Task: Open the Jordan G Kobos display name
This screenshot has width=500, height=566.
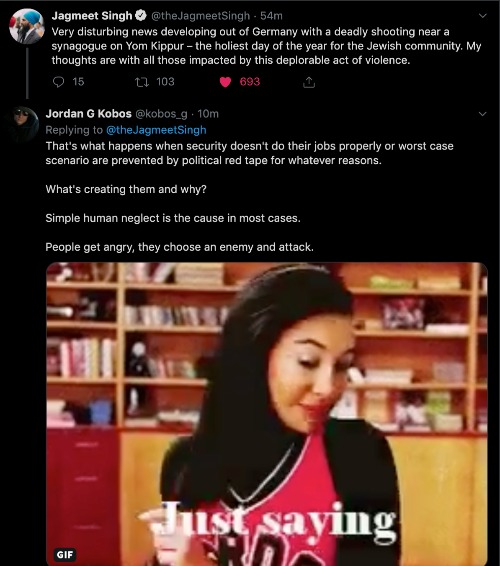Action: (x=88, y=114)
